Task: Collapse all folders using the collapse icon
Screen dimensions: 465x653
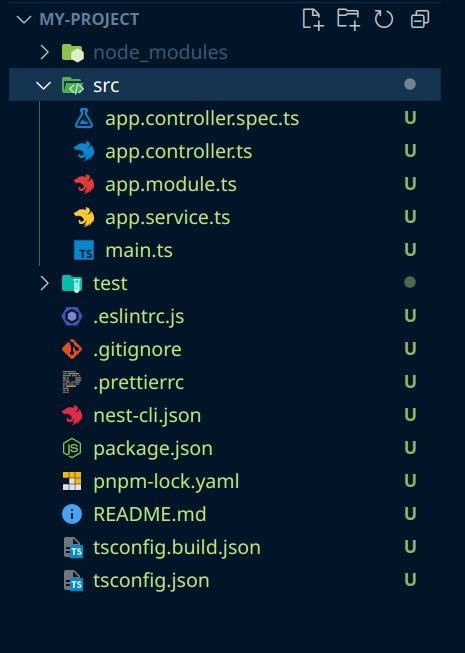Action: (420, 19)
